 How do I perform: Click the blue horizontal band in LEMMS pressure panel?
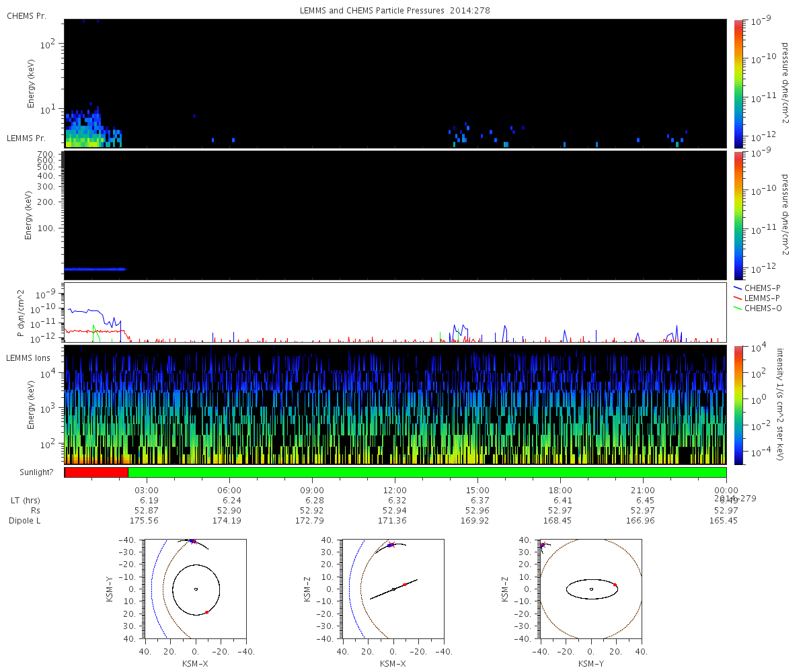95,269
